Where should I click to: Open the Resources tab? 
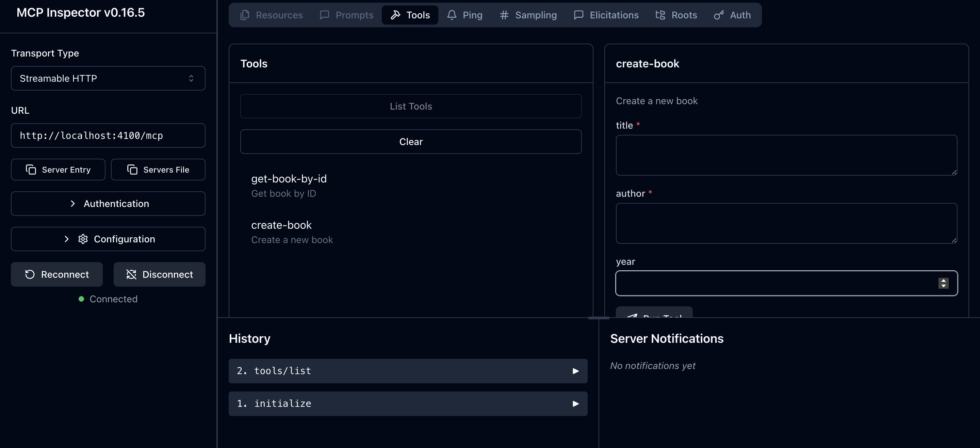[271, 15]
